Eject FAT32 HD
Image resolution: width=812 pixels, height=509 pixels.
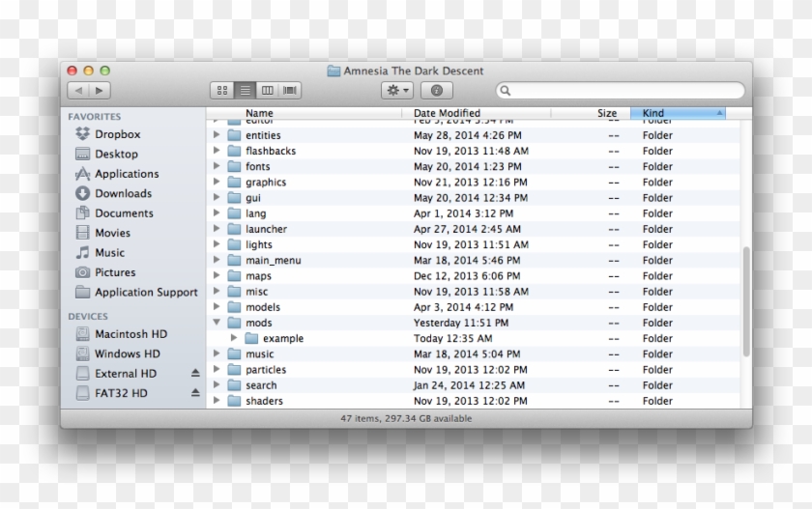tap(195, 392)
